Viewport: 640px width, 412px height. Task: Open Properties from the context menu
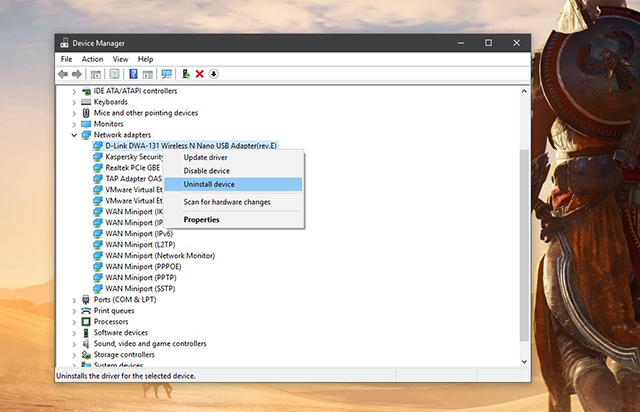201,220
